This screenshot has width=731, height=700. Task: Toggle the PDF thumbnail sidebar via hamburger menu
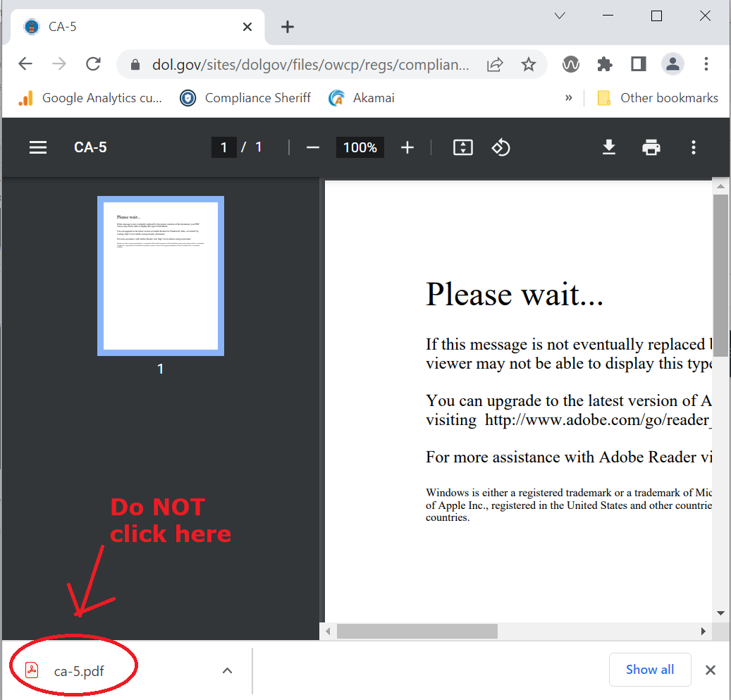pos(37,147)
